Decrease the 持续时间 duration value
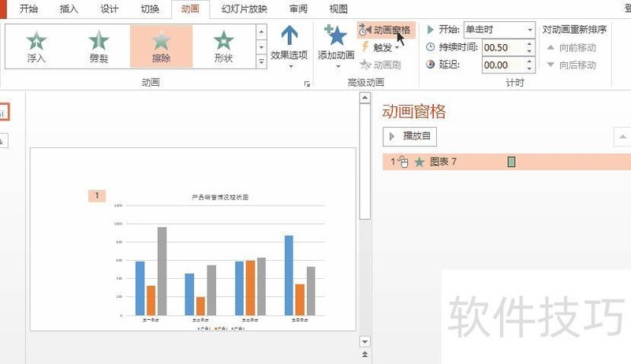Image resolution: width=631 pixels, height=364 pixels. [x=529, y=51]
